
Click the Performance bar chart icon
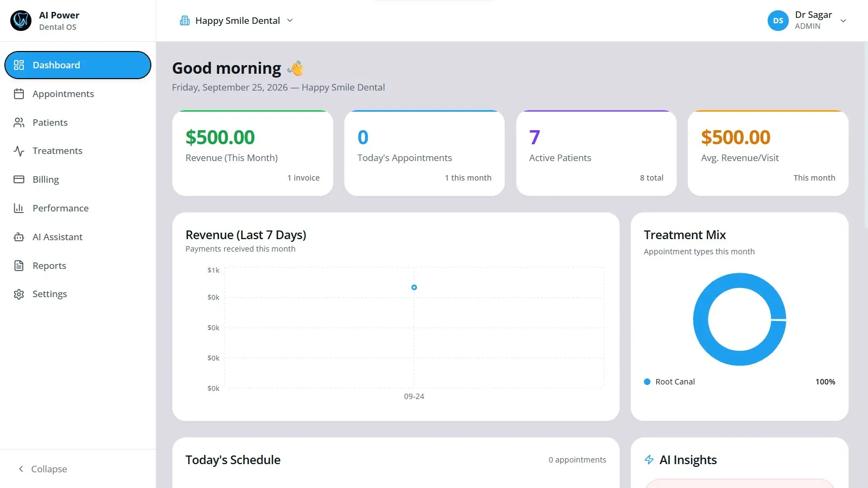(x=19, y=208)
